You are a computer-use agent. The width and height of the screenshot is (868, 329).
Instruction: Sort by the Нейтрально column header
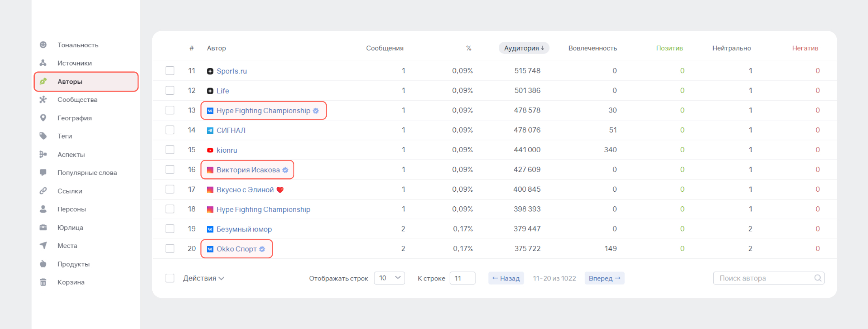pyautogui.click(x=731, y=48)
